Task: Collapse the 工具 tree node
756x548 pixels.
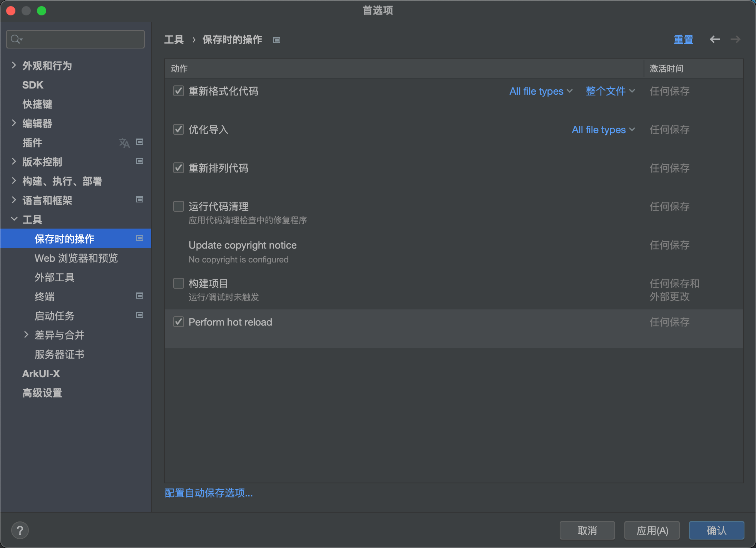Action: (x=14, y=219)
